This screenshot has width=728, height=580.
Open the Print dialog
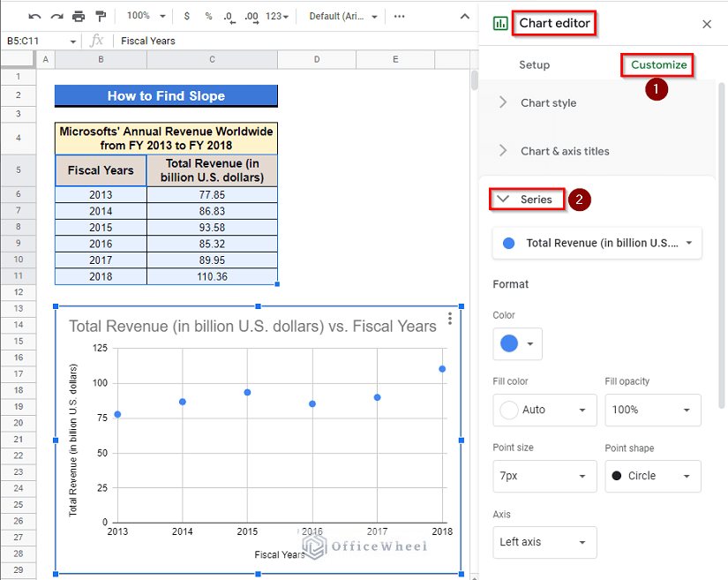[x=78, y=15]
